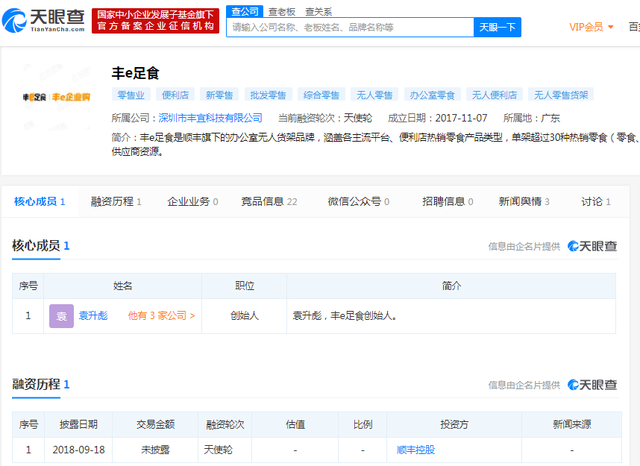Switch to the 查老板 search tab
This screenshot has width=640, height=466.
pyautogui.click(x=281, y=10)
